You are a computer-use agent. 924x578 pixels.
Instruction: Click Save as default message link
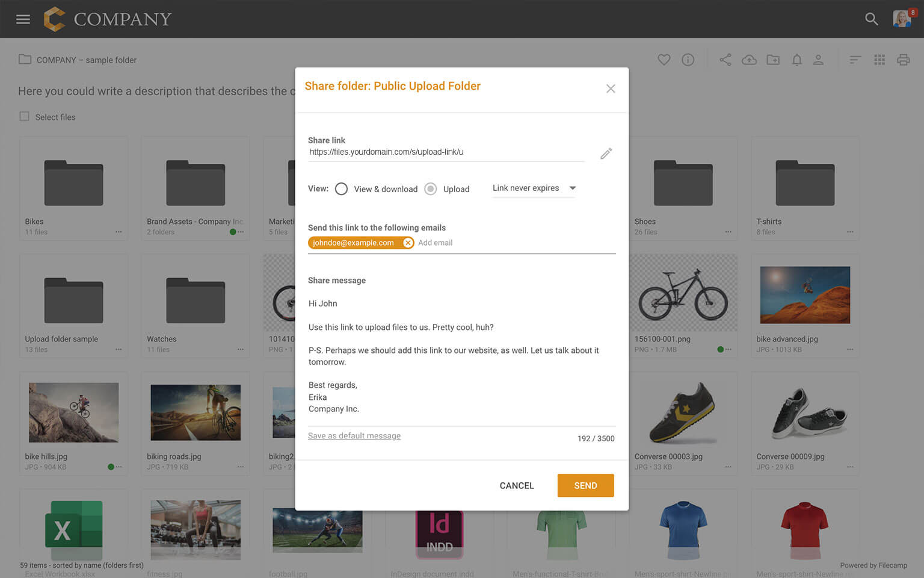354,436
